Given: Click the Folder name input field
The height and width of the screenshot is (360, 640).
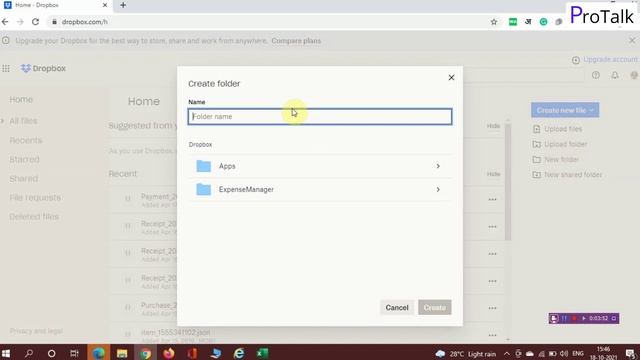Looking at the screenshot, I should tap(320, 117).
